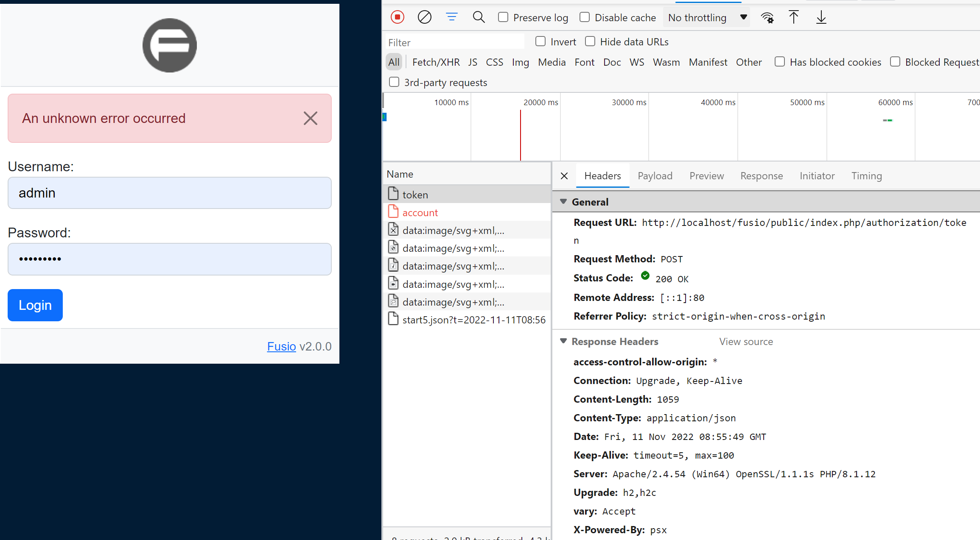The width and height of the screenshot is (980, 540).
Task: Open the Fusio footer link
Action: (281, 346)
